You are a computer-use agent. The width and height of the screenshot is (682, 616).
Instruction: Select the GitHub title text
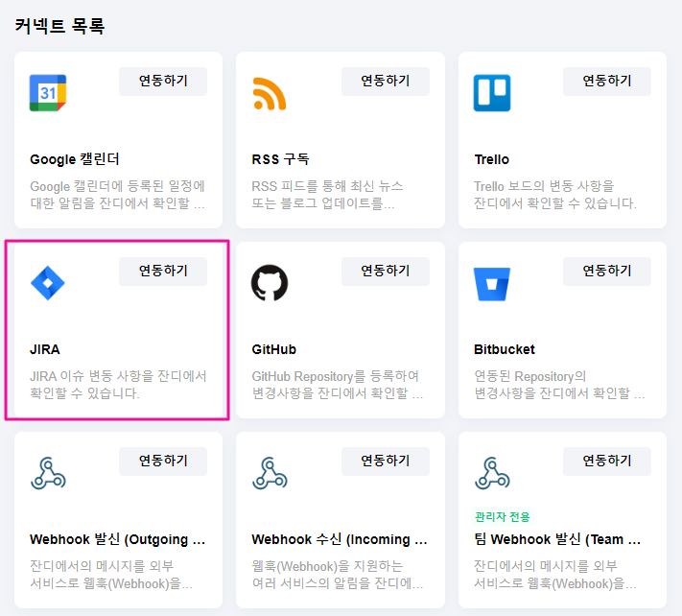click(x=274, y=350)
